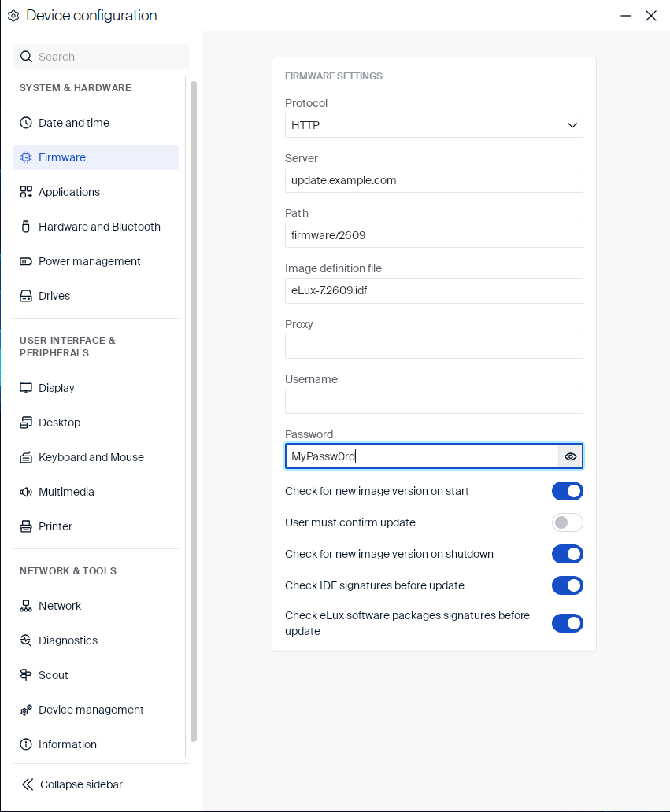The width and height of the screenshot is (670, 812).
Task: Select Applications in the sidebar
Action: pyautogui.click(x=96, y=192)
